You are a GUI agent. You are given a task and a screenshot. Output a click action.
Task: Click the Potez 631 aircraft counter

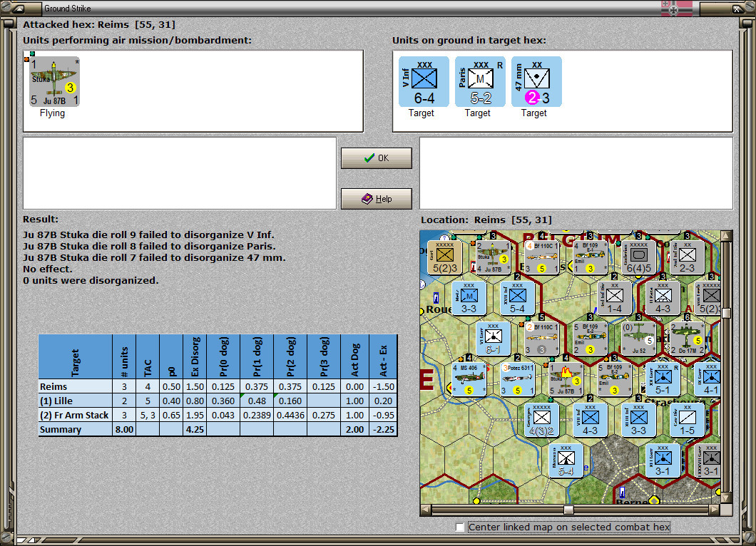tap(517, 379)
